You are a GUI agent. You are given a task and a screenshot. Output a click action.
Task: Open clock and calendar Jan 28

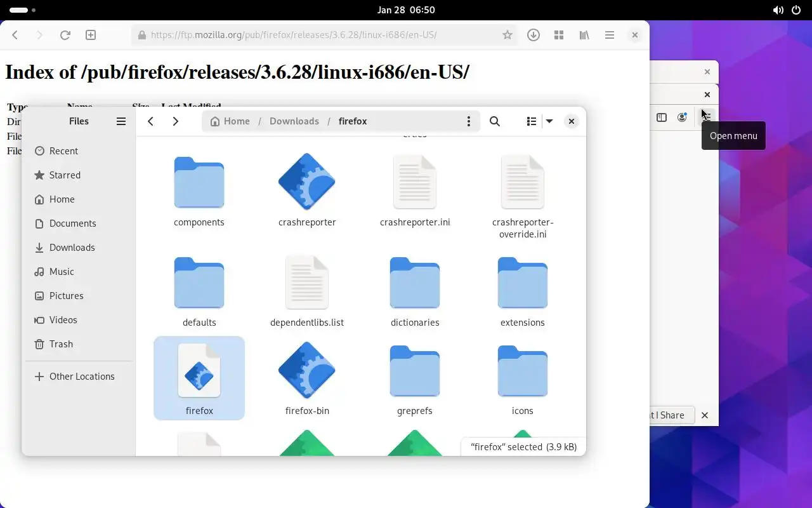click(x=406, y=10)
